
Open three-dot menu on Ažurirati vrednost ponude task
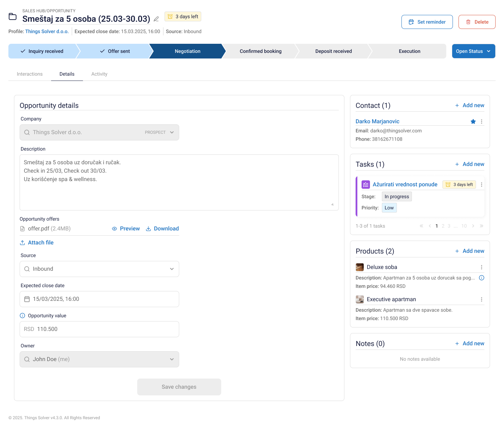[x=482, y=185]
